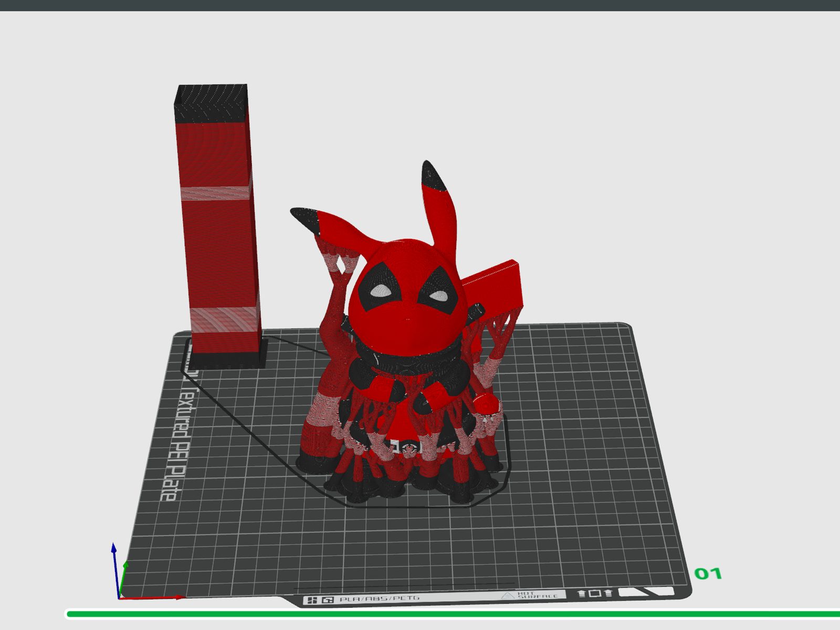Click the green horizontal layer slider bar
840x630 pixels.
[453, 614]
